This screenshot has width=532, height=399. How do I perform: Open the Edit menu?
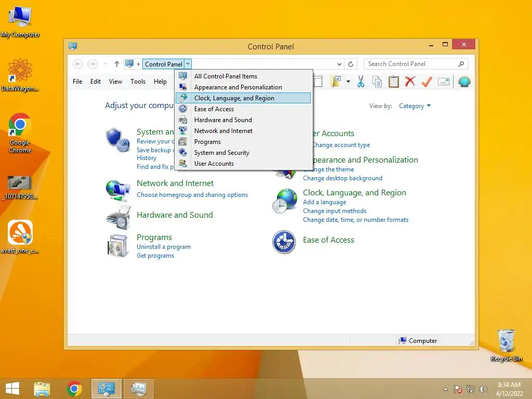coord(96,82)
